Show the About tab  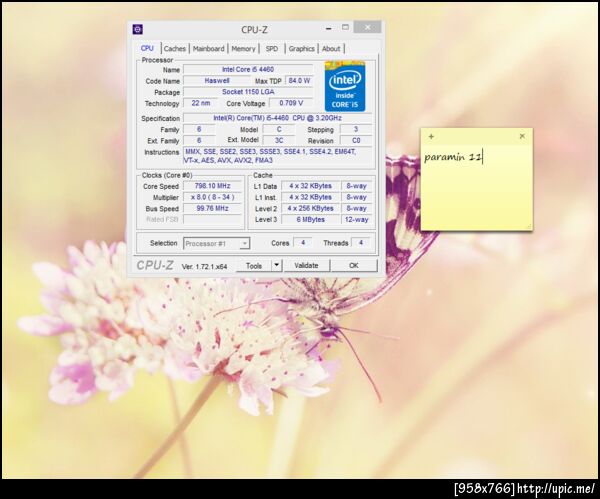click(x=331, y=49)
